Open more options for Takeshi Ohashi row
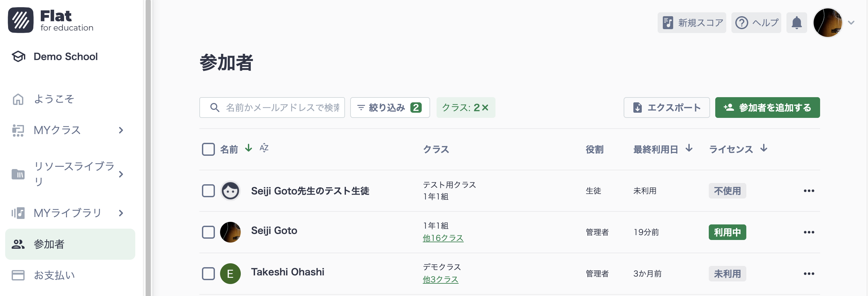Viewport: 868px width, 296px height. click(809, 274)
